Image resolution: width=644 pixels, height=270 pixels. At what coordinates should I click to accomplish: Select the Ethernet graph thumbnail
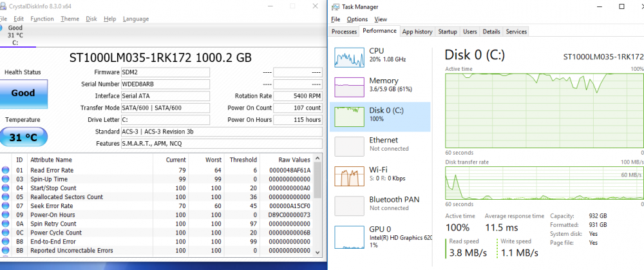click(349, 146)
